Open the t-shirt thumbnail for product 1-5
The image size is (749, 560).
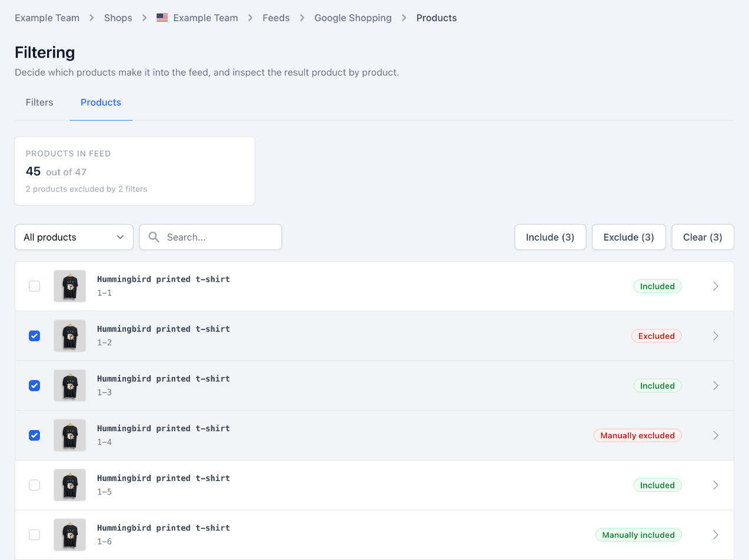point(70,485)
